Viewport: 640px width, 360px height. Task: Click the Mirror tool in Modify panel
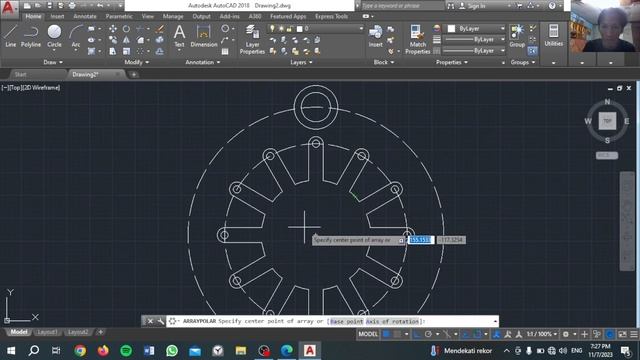[127, 40]
